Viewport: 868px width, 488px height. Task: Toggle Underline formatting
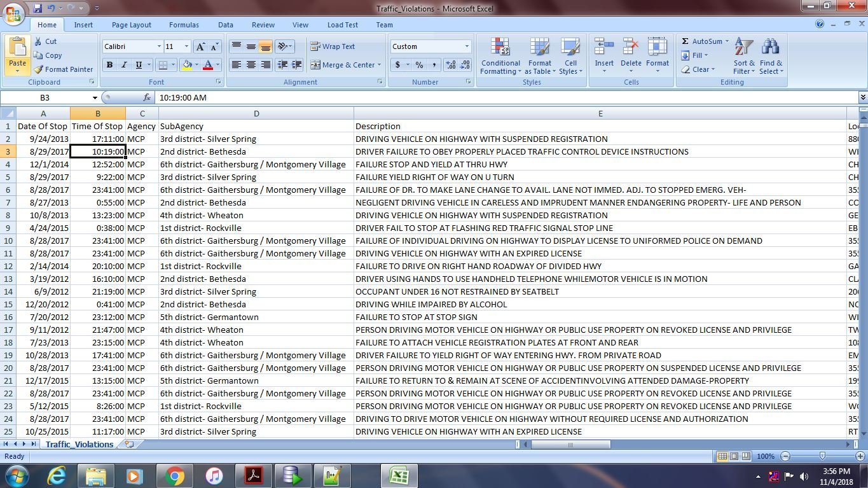pyautogui.click(x=137, y=65)
